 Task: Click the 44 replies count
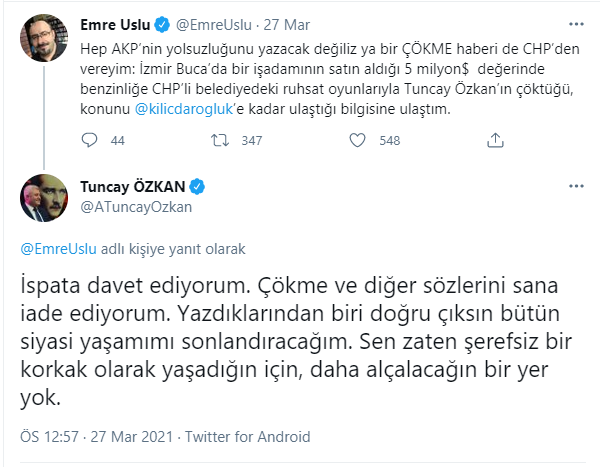tap(115, 141)
